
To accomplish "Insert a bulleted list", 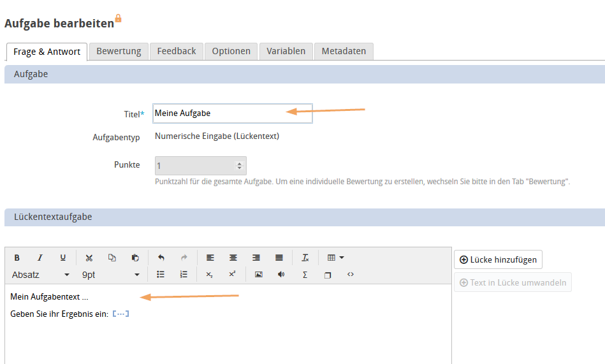I will pyautogui.click(x=161, y=275).
